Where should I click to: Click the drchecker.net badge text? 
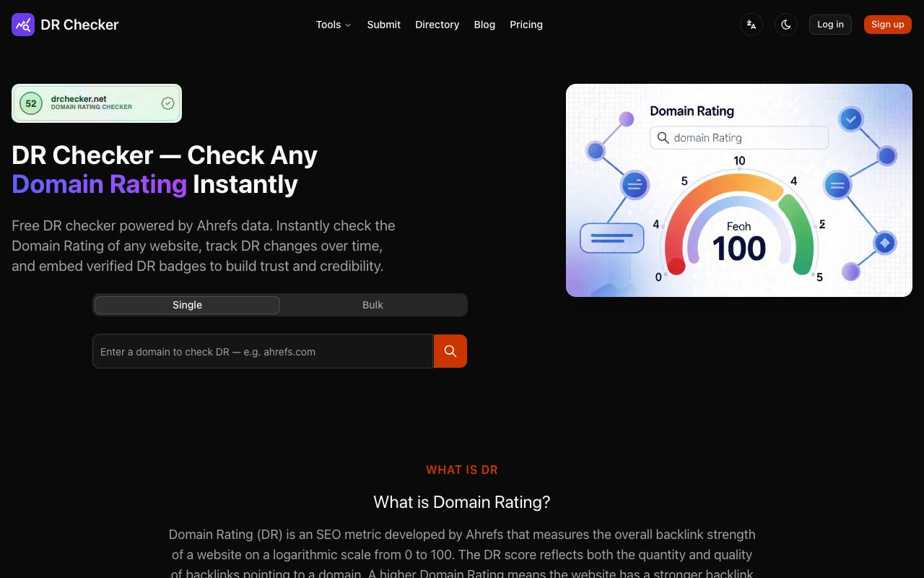pos(79,99)
